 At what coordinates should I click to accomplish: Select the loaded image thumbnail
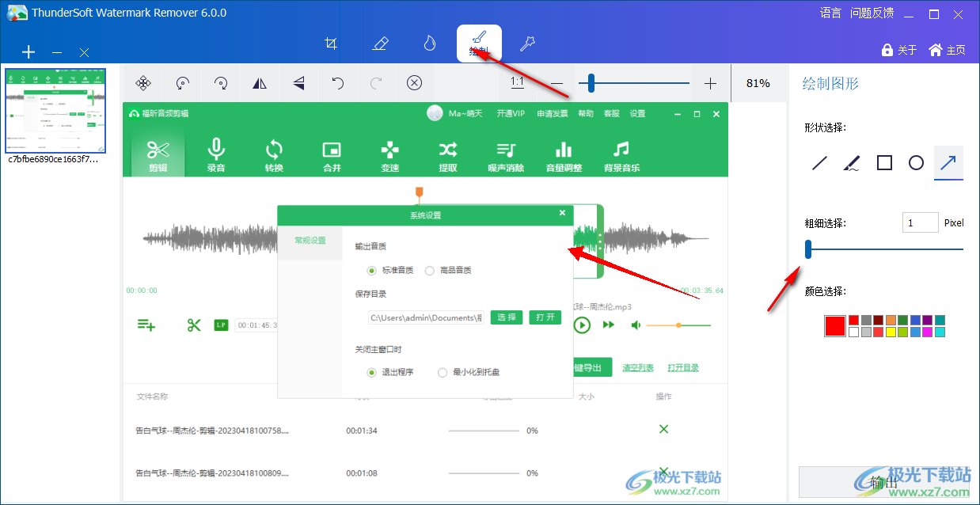click(56, 110)
